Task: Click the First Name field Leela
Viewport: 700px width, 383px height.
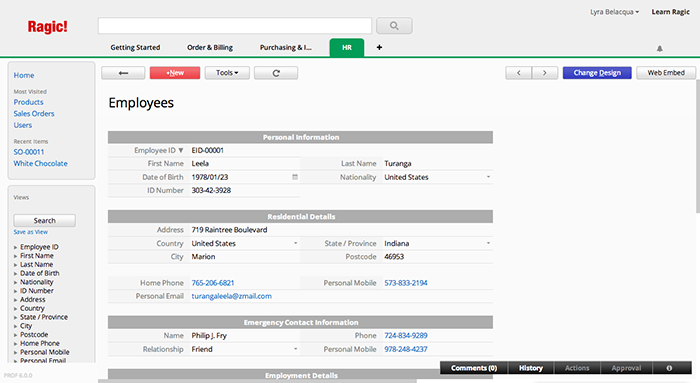Action: (245, 164)
